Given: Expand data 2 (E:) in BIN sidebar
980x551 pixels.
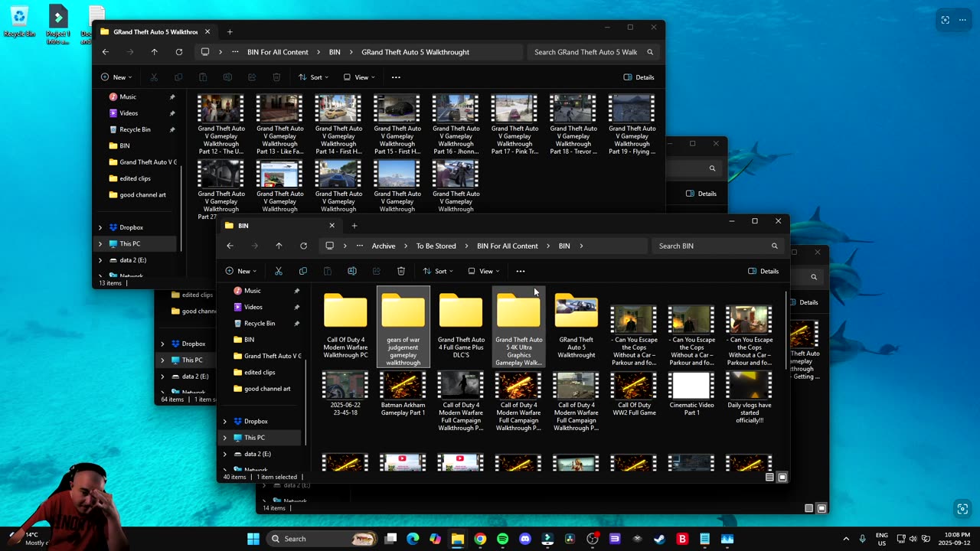Looking at the screenshot, I should [225, 454].
